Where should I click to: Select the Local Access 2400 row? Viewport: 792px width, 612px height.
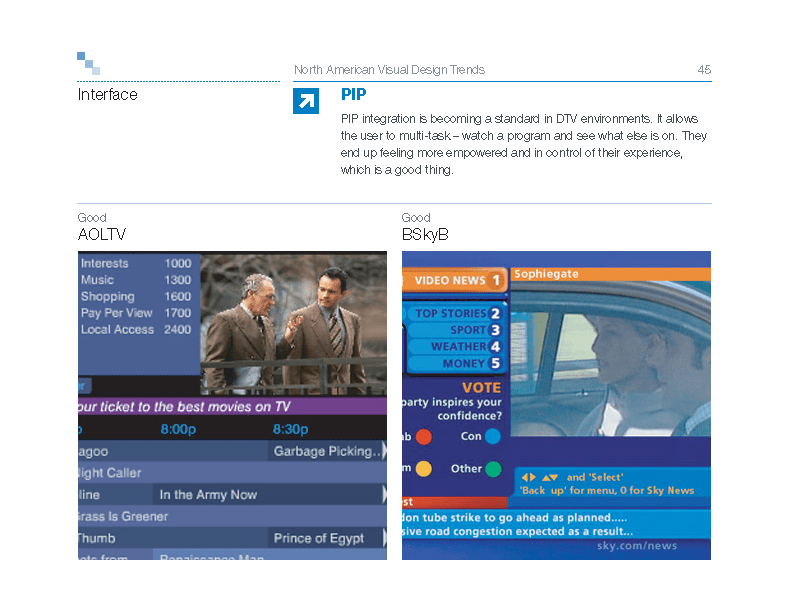pos(136,330)
